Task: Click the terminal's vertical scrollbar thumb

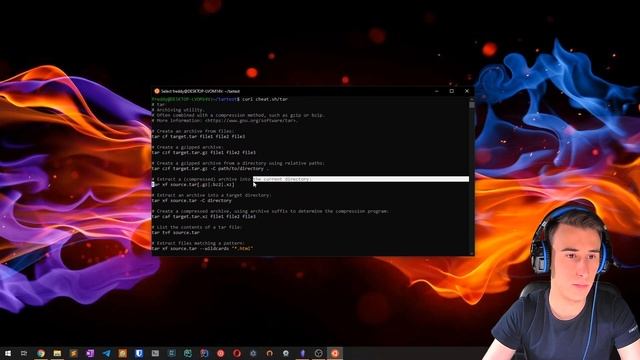Action: [471, 105]
